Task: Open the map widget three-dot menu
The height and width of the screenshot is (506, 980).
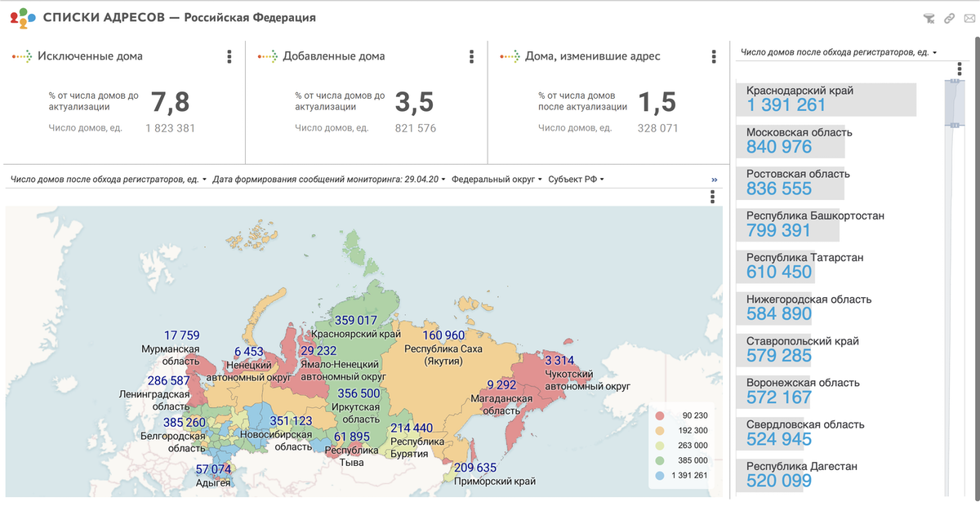Action: tap(713, 197)
